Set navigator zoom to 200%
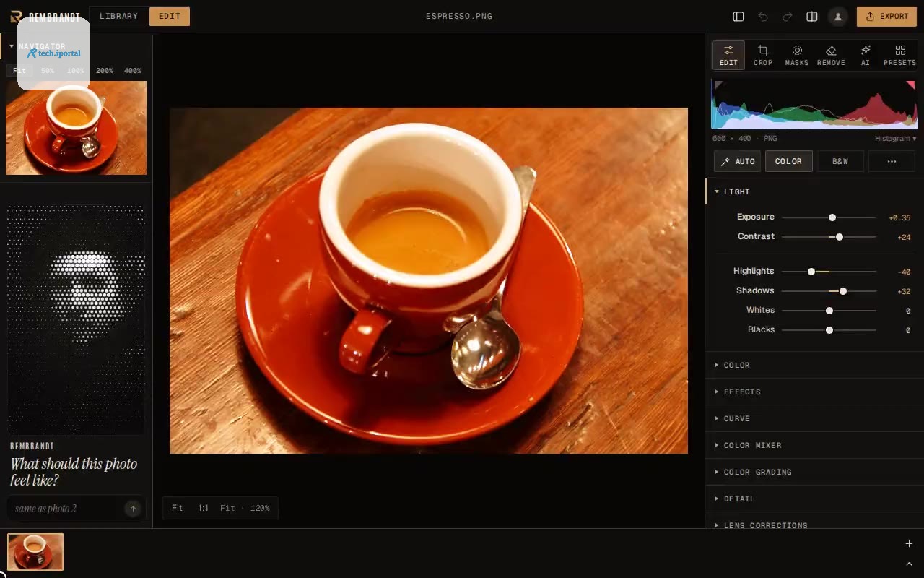The image size is (924, 578). click(105, 71)
